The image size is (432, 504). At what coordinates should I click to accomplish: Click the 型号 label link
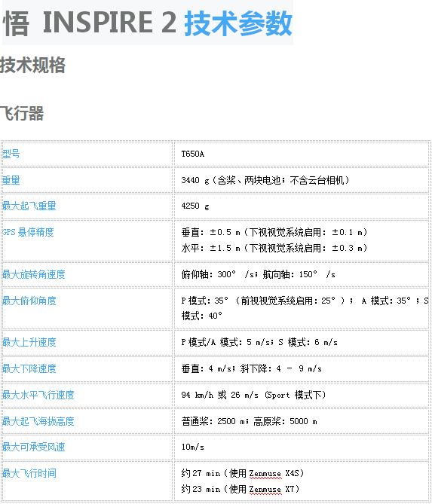[x=11, y=154]
